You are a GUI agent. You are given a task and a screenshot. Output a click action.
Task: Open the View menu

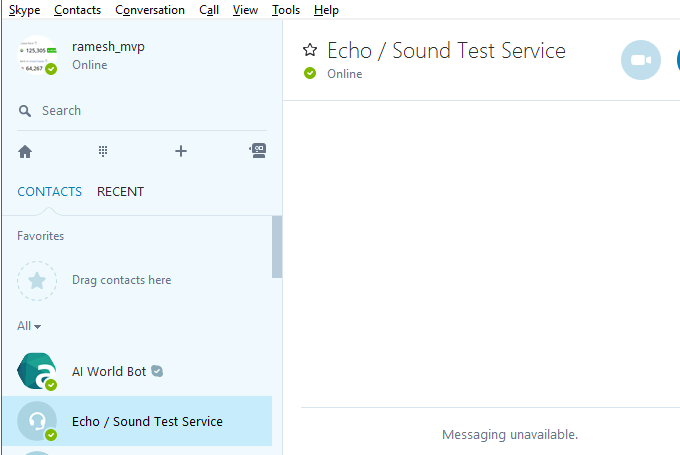coord(245,10)
